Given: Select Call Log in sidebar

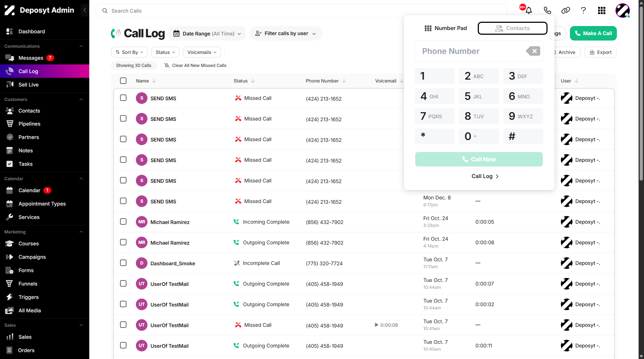Looking at the screenshot, I should click(x=44, y=71).
